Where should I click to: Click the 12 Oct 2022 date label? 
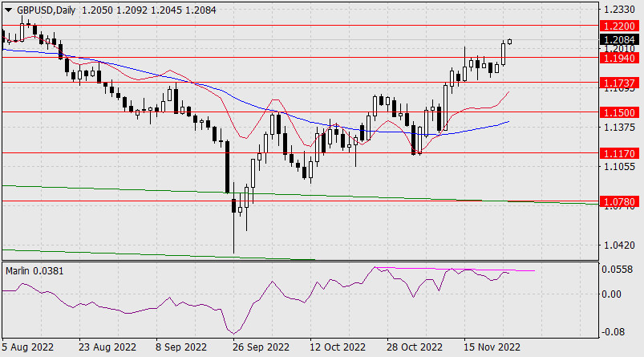(338, 347)
